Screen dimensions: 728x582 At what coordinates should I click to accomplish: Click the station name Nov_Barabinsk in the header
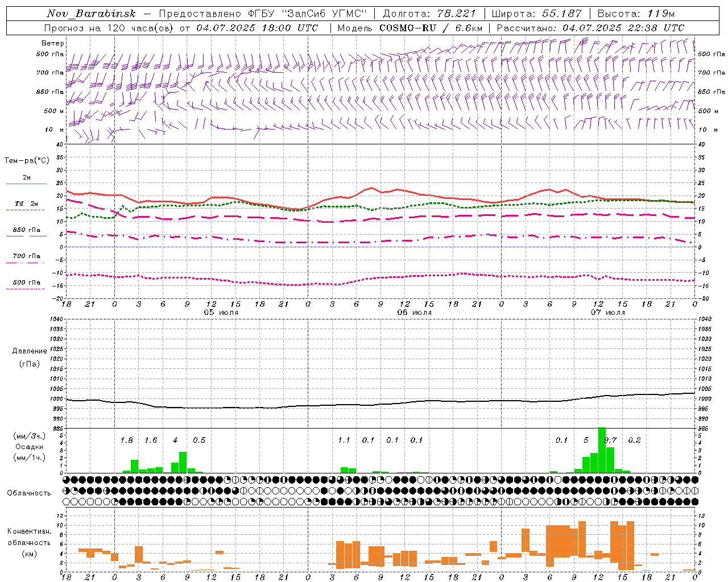pos(91,14)
